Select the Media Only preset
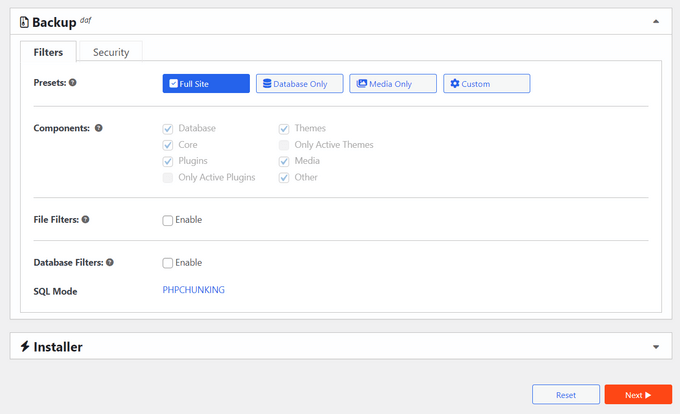Screen dimensions: 680x414 (393, 84)
